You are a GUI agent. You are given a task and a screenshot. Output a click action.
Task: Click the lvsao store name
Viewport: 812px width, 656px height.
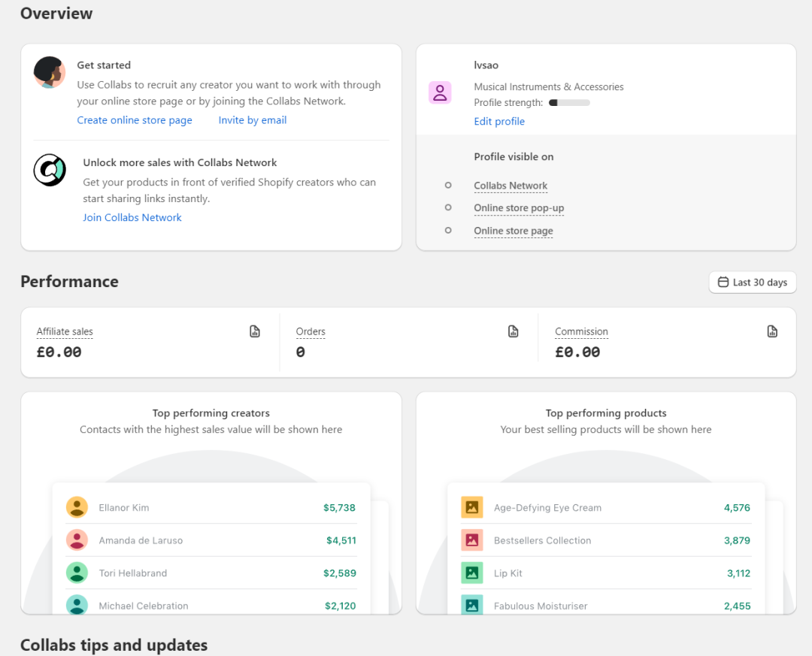tap(486, 65)
